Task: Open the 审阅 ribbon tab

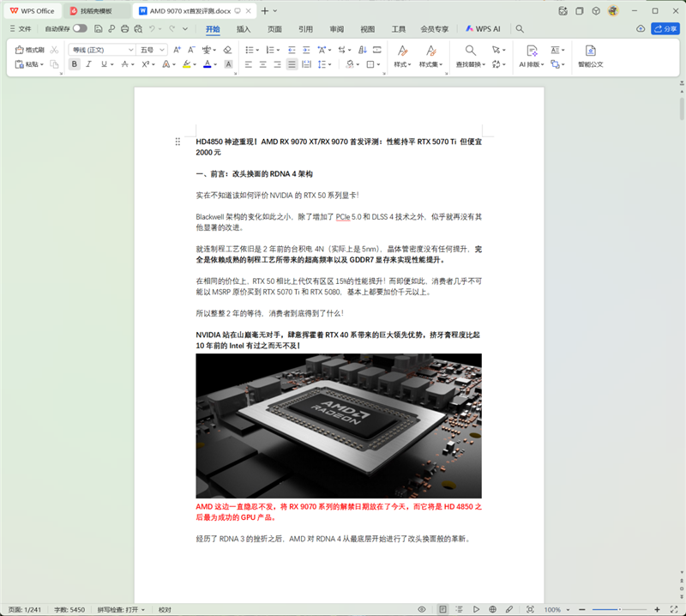Action: pos(336,28)
